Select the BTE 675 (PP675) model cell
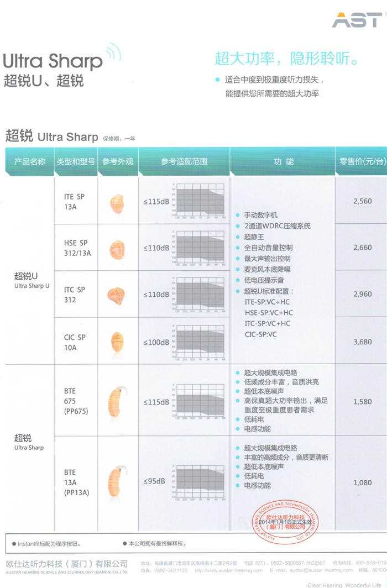The image size is (387, 588). 76,401
